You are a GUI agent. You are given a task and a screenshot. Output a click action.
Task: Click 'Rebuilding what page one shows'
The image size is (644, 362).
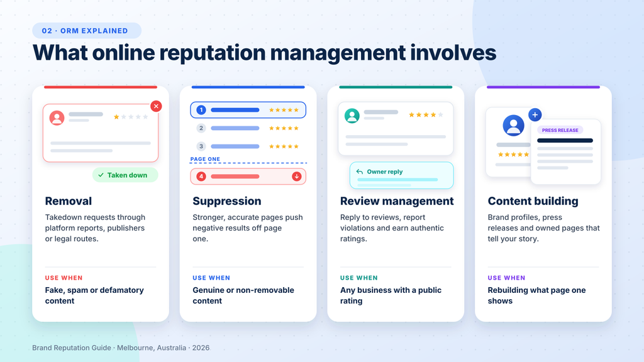click(x=537, y=295)
